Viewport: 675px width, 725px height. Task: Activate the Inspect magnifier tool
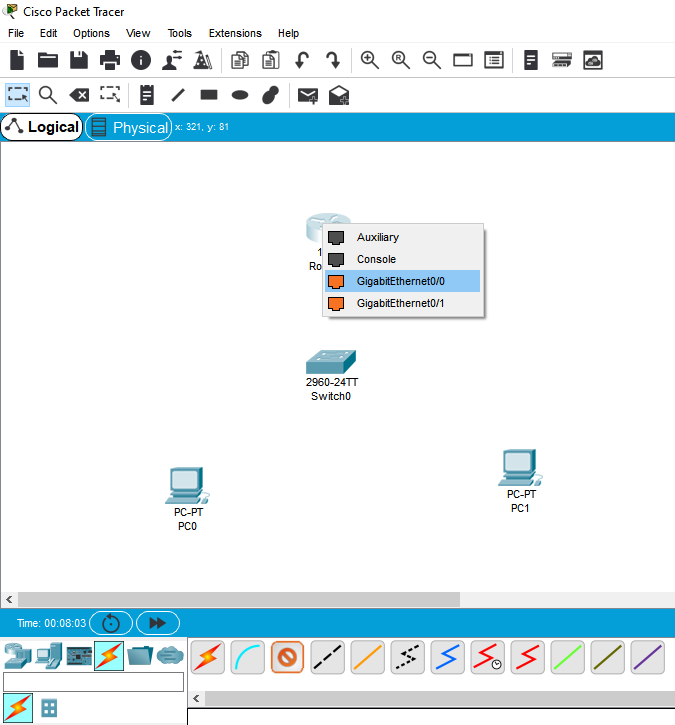coord(48,95)
